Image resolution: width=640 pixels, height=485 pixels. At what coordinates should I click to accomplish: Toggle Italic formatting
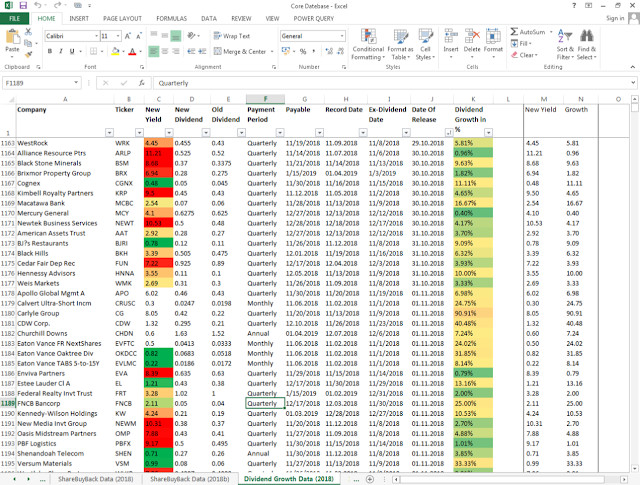click(x=61, y=51)
